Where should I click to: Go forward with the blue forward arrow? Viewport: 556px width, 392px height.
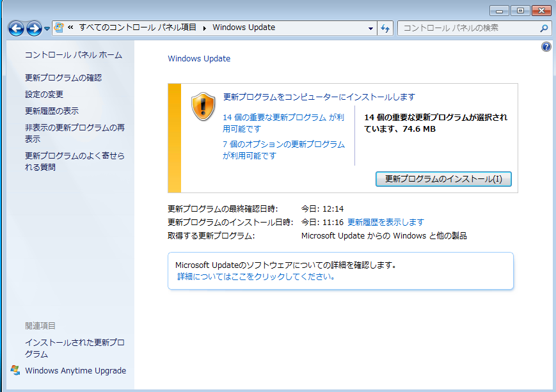(x=34, y=28)
